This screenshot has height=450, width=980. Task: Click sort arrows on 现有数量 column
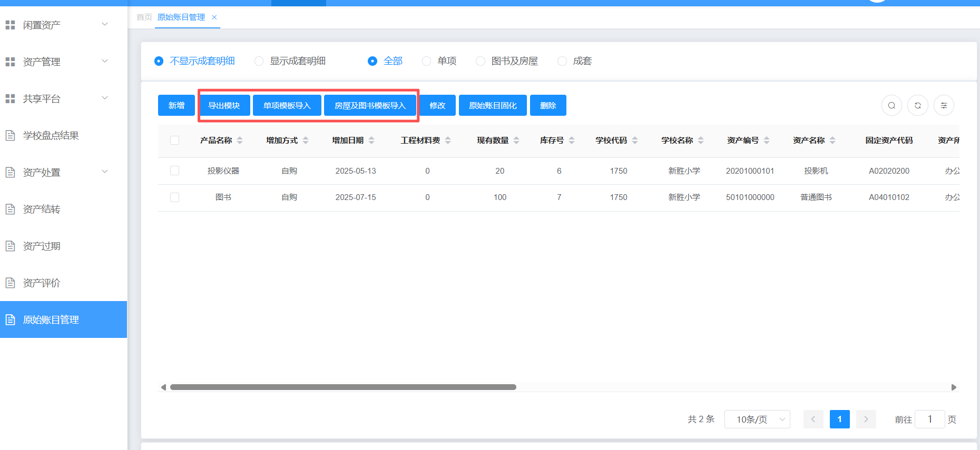coord(516,141)
